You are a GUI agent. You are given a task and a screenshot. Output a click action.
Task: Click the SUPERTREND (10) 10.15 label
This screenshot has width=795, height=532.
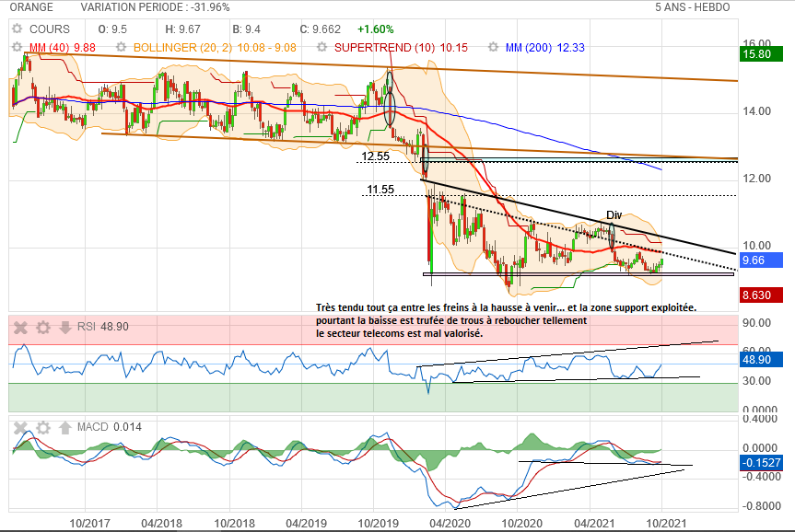coord(401,48)
